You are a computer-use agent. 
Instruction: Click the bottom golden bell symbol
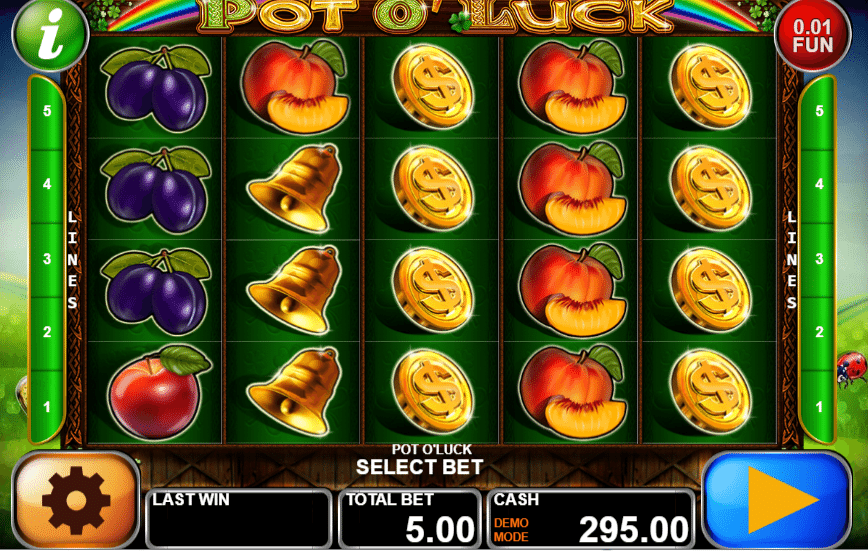pyautogui.click(x=294, y=391)
